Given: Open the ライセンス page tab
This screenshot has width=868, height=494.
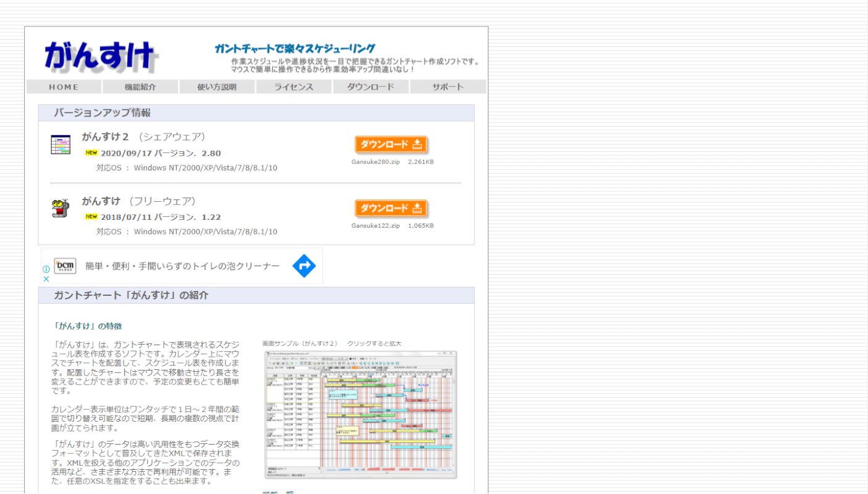Looking at the screenshot, I should [x=293, y=87].
